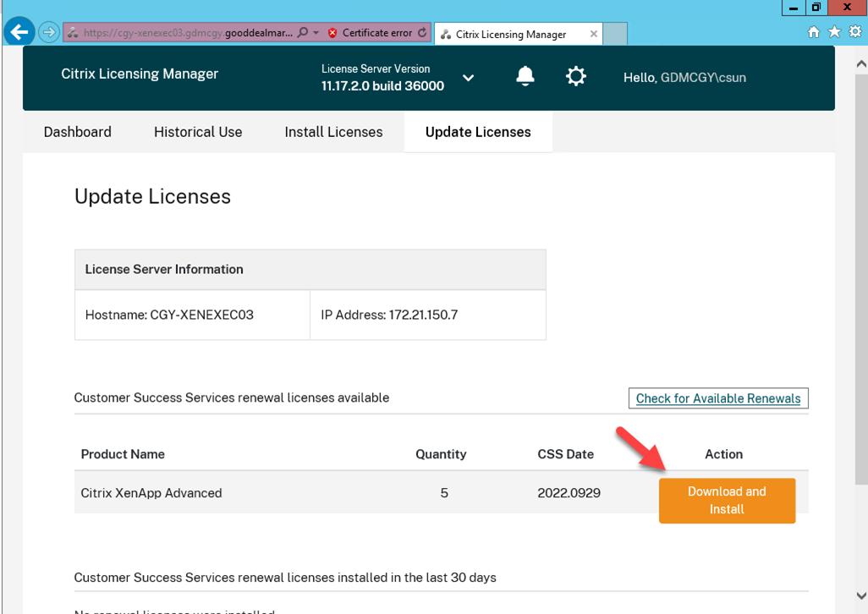Click the Download and Install button
The width and height of the screenshot is (868, 614).
tap(727, 501)
